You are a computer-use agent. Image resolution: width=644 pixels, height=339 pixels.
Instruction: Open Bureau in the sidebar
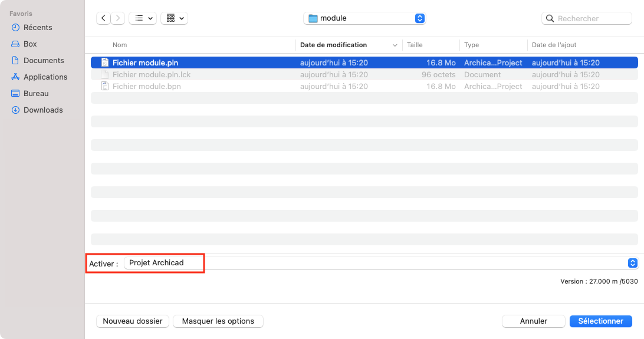[36, 93]
